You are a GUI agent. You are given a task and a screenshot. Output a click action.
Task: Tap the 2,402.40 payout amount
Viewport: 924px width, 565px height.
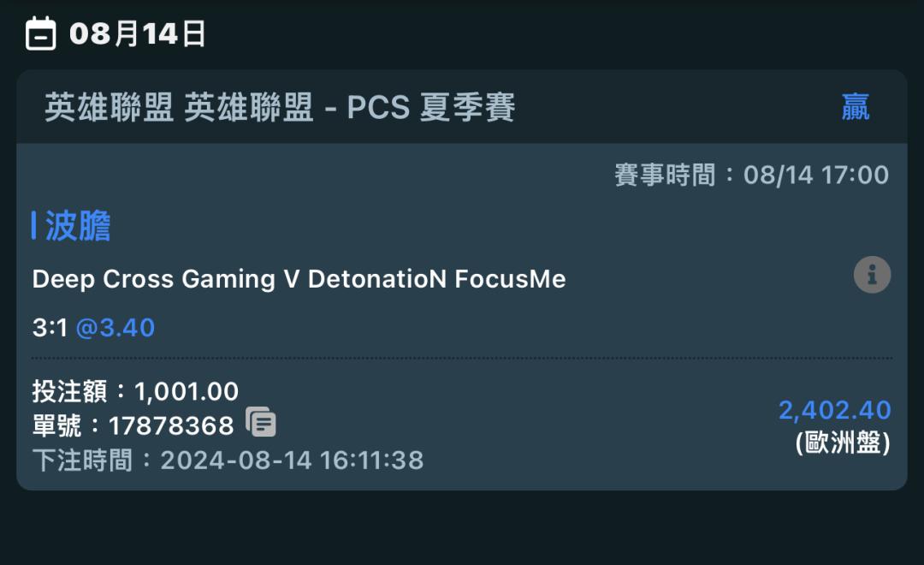834,410
